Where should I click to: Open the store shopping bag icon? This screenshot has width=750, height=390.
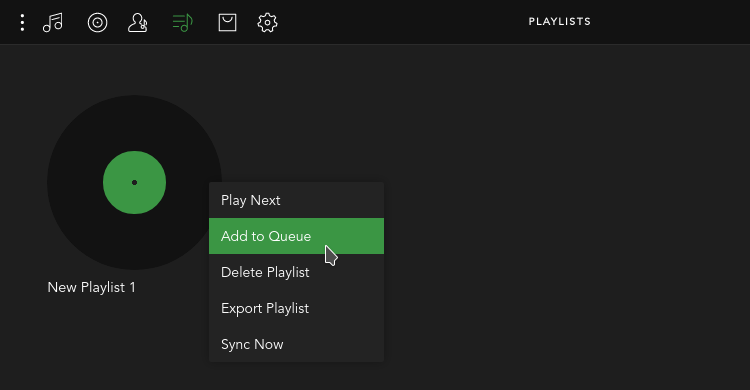(227, 22)
